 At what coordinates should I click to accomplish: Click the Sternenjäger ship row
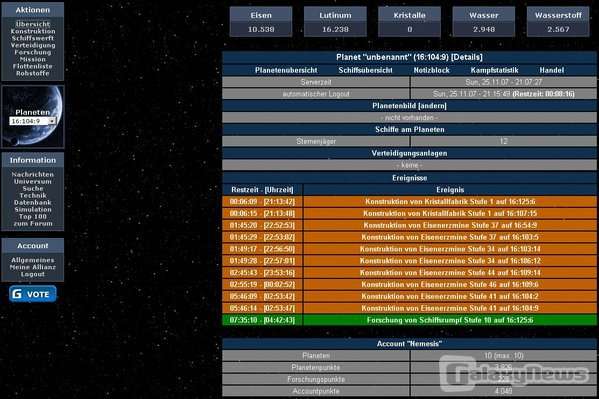(410, 141)
